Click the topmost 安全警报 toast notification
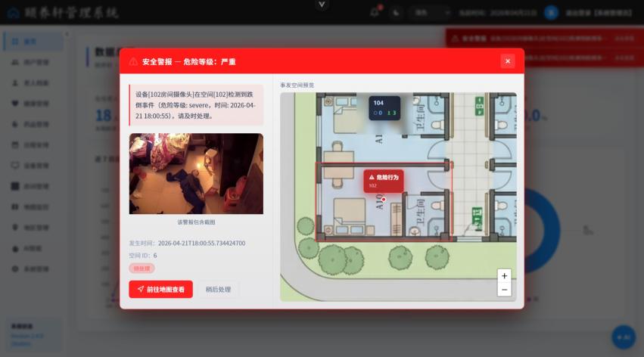This screenshot has width=644, height=357. pyautogui.click(x=545, y=38)
